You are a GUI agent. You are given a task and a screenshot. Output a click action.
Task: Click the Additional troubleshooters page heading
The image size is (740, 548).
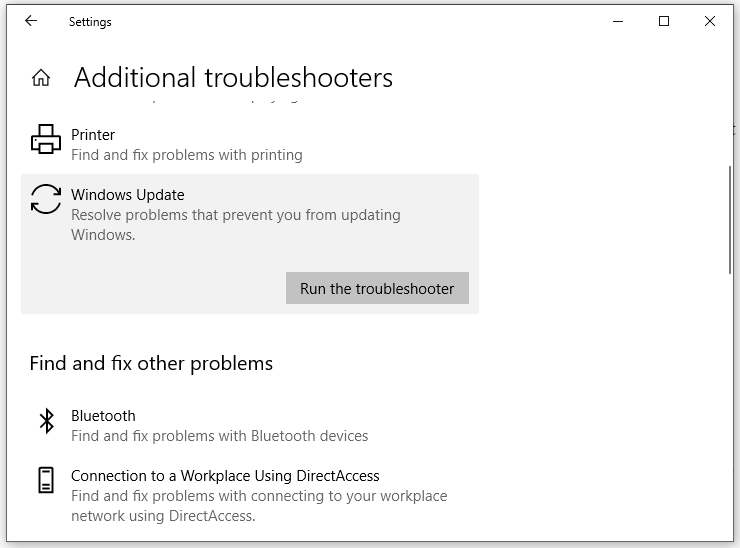tap(233, 78)
